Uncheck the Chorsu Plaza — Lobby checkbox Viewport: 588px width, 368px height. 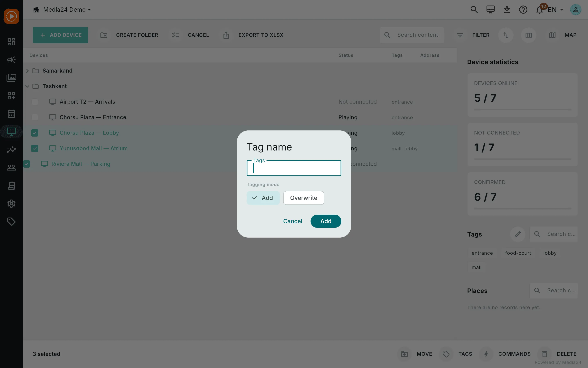[35, 133]
